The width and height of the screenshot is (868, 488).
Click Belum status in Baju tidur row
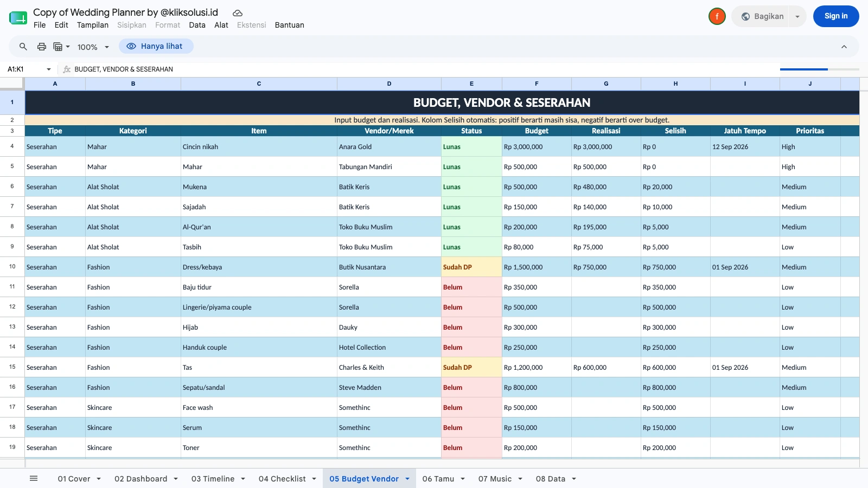coord(471,287)
